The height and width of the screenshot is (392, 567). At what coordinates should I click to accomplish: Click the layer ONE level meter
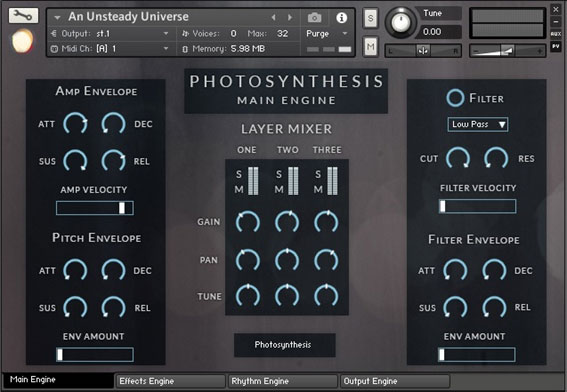coord(253,181)
